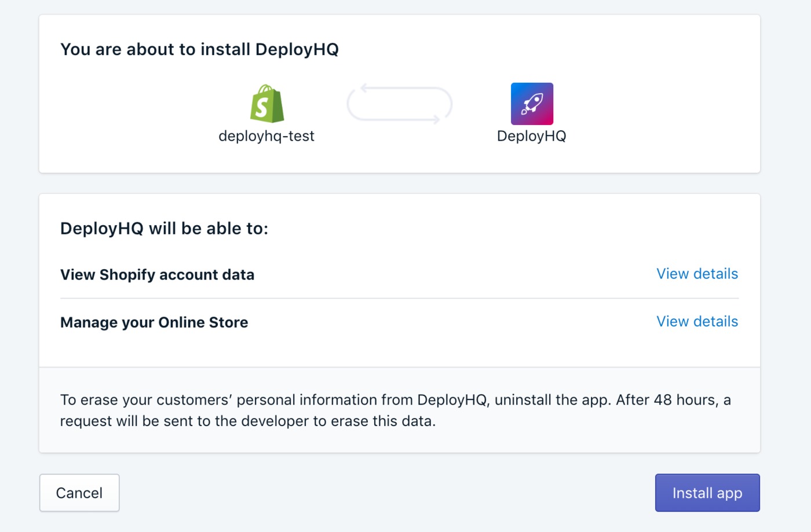Click the Shopify bag logo icon

point(267,104)
